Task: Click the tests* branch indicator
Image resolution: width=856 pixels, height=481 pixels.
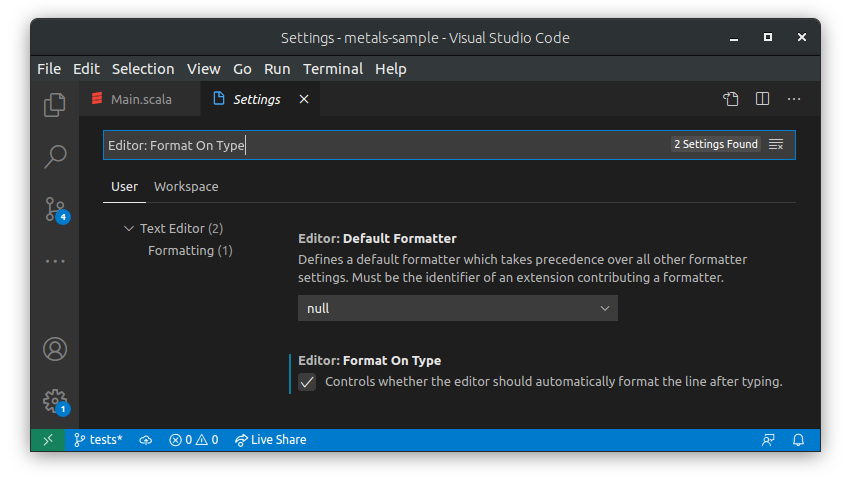Action: coord(98,440)
